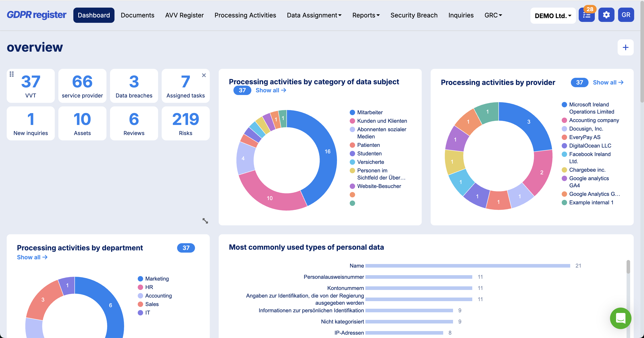Toggle Studenten legend entry

coord(366,154)
